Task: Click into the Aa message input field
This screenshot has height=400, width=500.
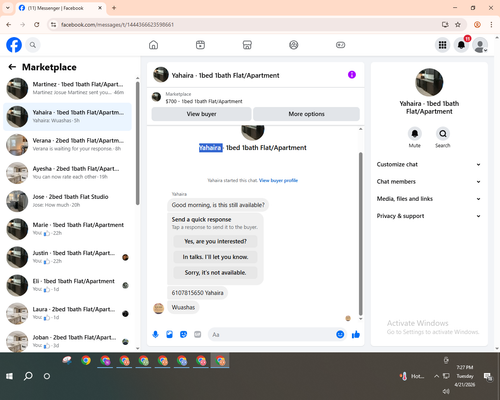Action: coord(272,334)
